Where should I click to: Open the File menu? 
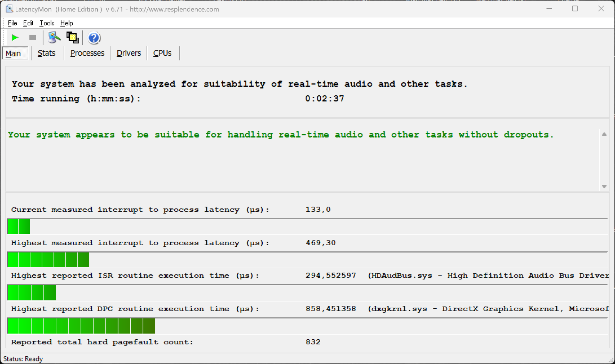(x=12, y=23)
